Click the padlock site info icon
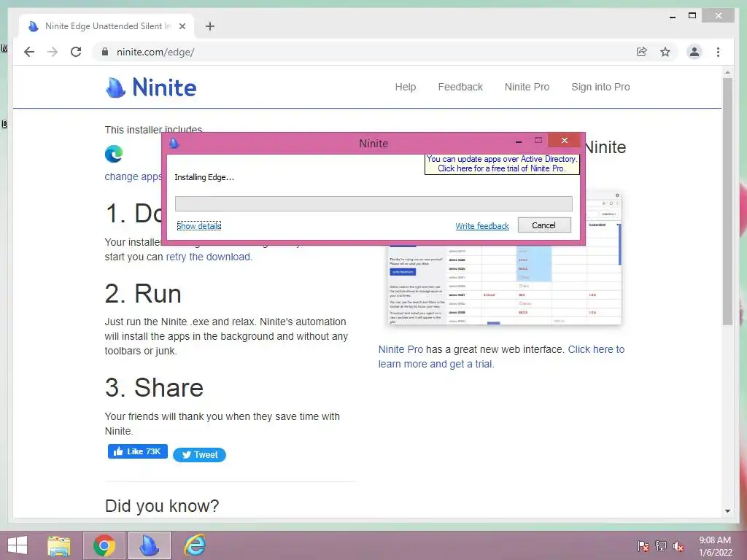This screenshot has height=560, width=747. pyautogui.click(x=105, y=52)
